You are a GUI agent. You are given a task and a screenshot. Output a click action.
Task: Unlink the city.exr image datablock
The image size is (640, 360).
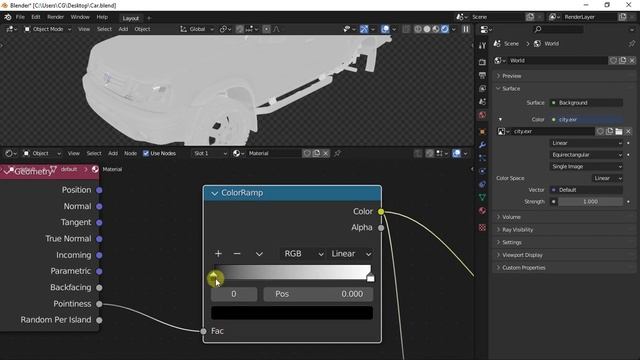click(628, 131)
